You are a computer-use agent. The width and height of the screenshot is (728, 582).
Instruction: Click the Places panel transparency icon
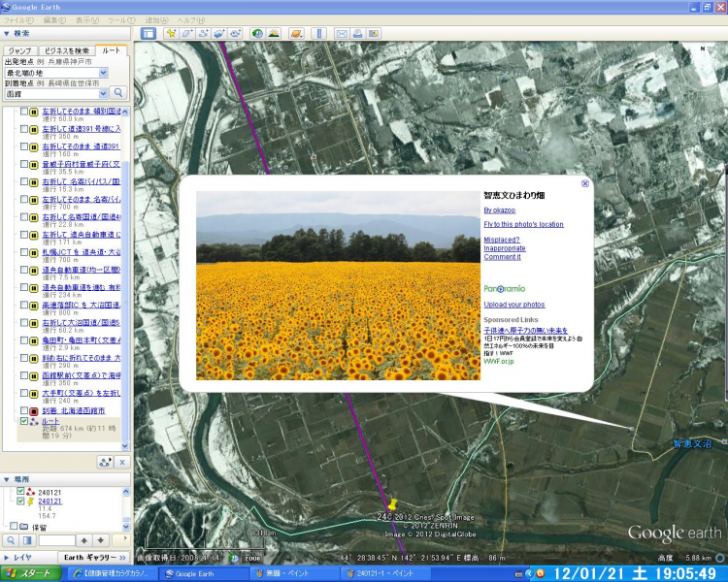[27, 540]
